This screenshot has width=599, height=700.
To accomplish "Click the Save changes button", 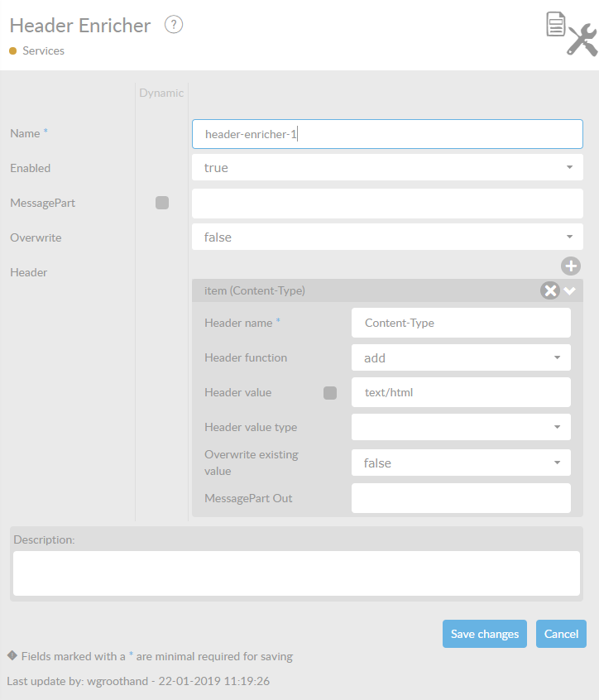I will [485, 634].
